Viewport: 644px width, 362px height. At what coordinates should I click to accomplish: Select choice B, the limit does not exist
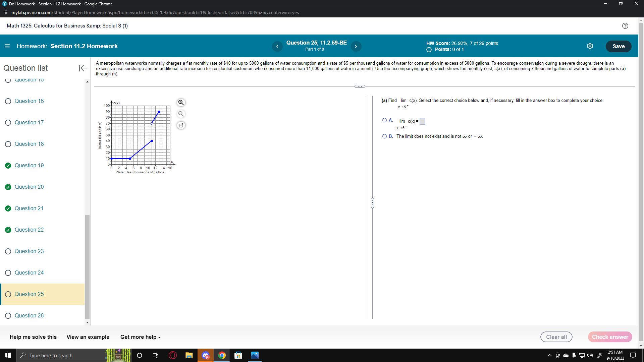384,136
